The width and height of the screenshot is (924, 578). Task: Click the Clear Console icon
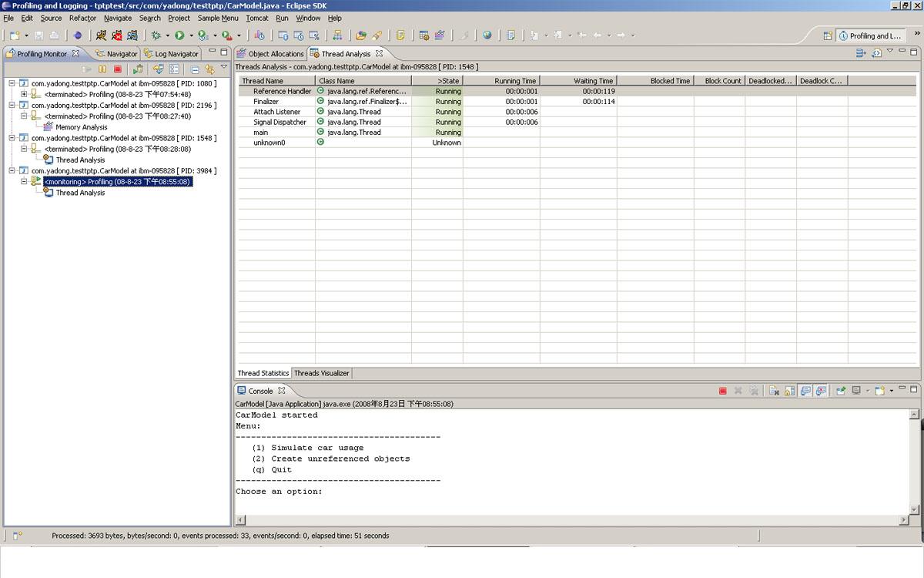point(774,391)
